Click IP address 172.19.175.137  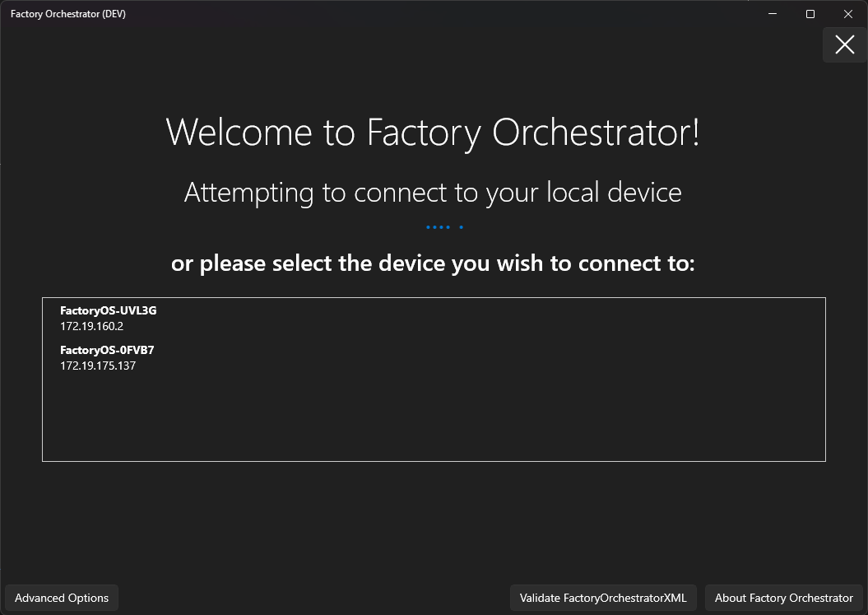(x=98, y=366)
